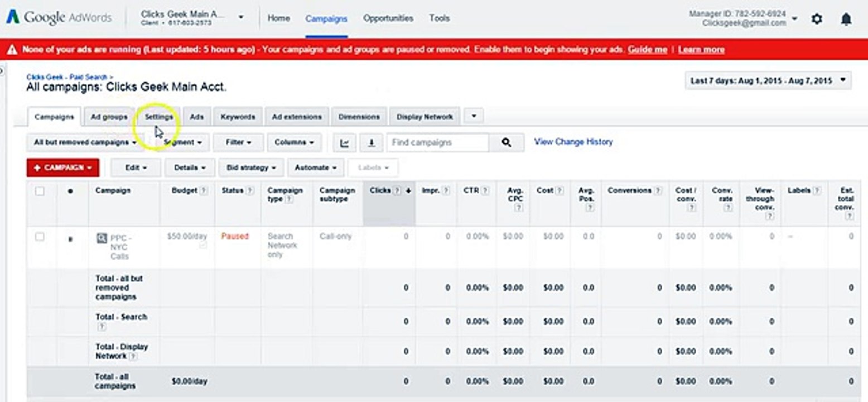Click the Total - Search help icon
Image resolution: width=868 pixels, height=402 pixels.
102,327
